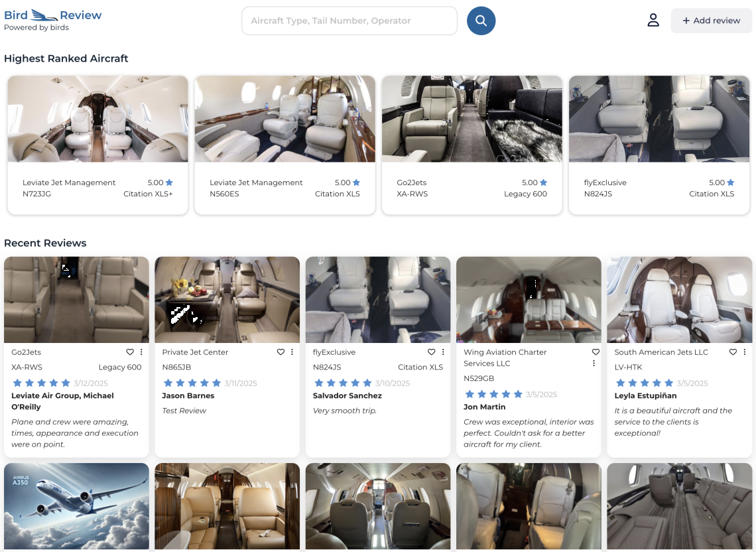
Task: Open the user profile icon
Action: [x=653, y=21]
